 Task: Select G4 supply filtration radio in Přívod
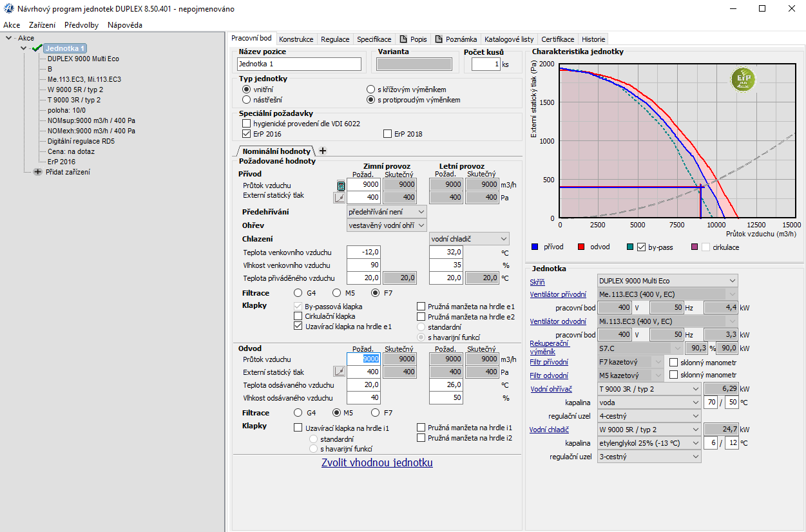click(298, 293)
